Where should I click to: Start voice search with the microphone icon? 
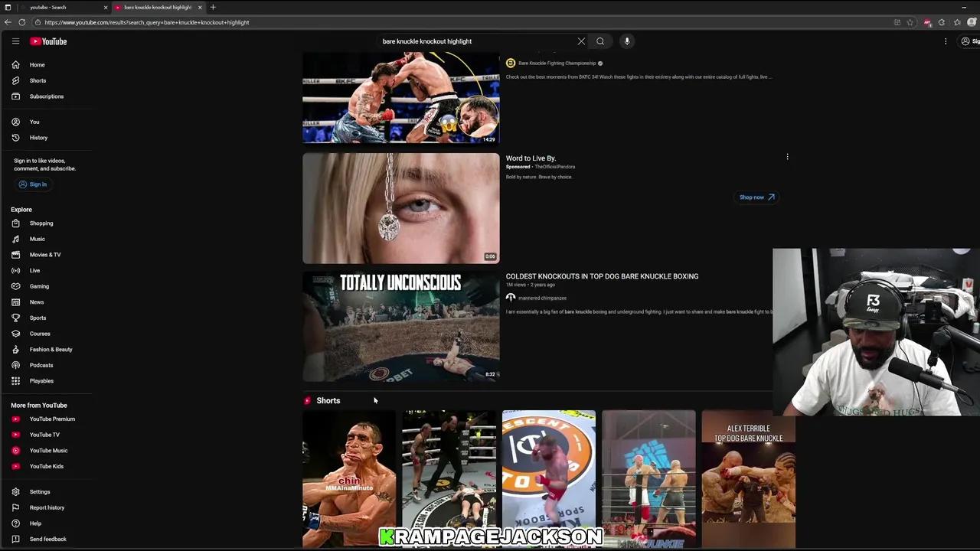626,41
